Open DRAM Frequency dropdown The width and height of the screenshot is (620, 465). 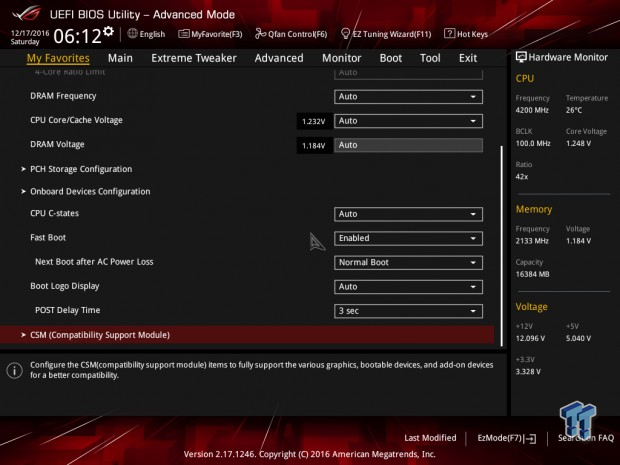408,96
